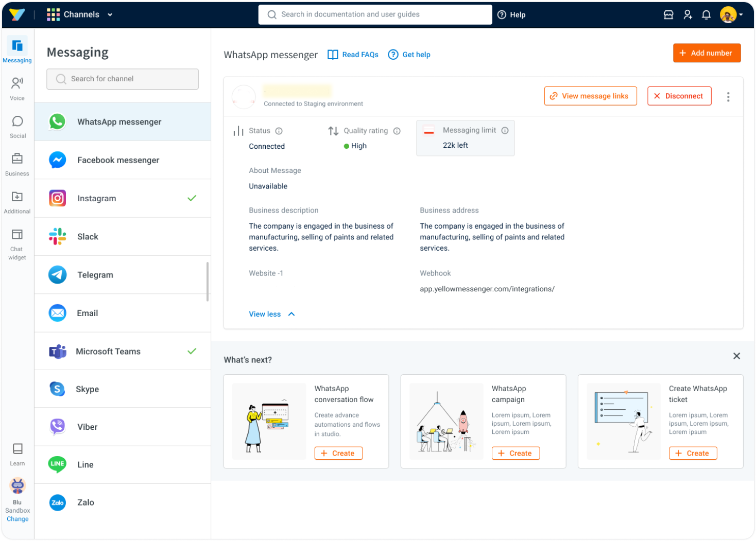Select Telegram from the channel list
Viewport: 756px width, 541px height.
click(123, 275)
